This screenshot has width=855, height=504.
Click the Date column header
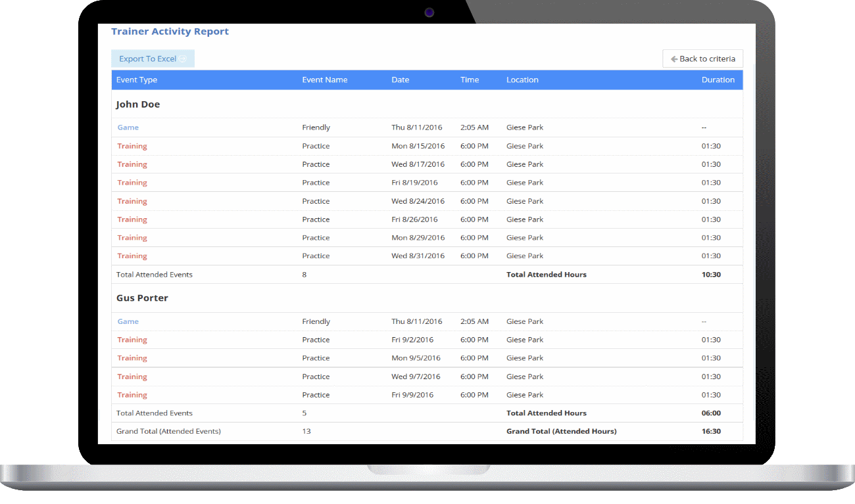coord(401,80)
